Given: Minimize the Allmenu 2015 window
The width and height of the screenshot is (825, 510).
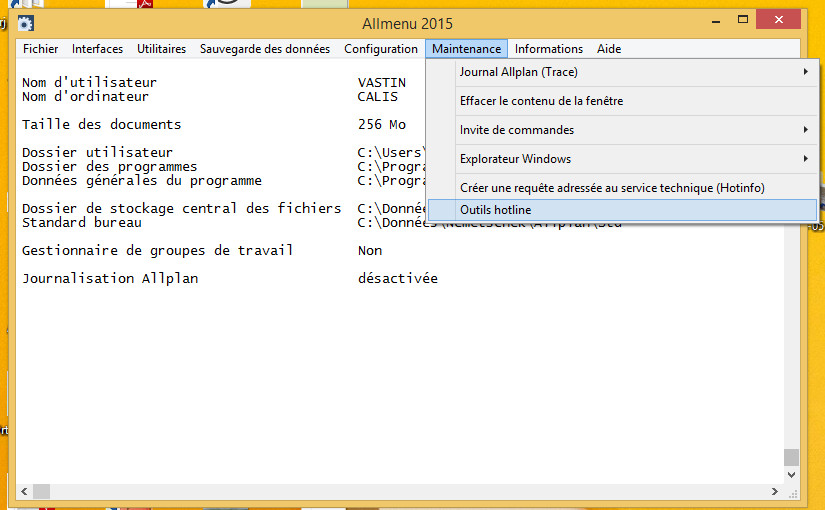Looking at the screenshot, I should [x=716, y=21].
